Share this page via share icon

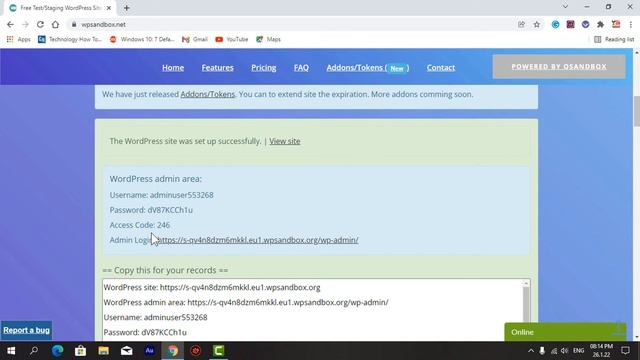coord(521,24)
